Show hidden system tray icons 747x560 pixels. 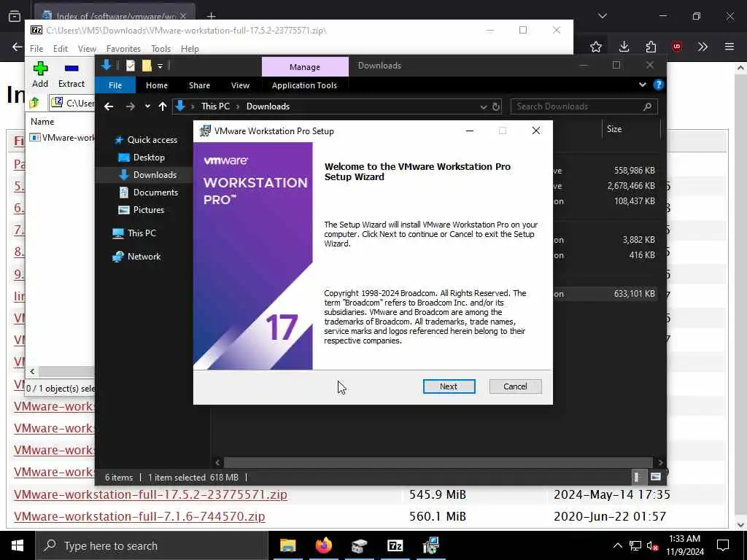[617, 545]
